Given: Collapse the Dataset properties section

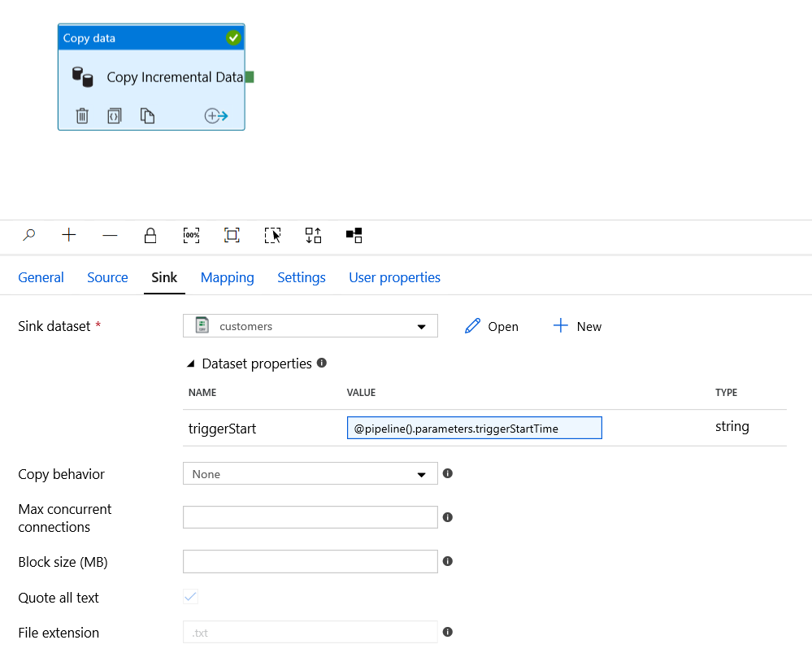Looking at the screenshot, I should 189,364.
